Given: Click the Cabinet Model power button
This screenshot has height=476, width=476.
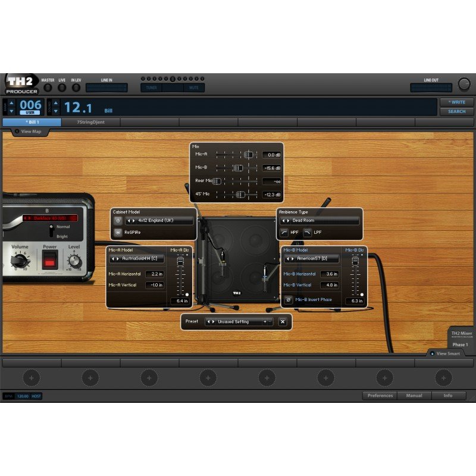Looking at the screenshot, I should pyautogui.click(x=118, y=221).
